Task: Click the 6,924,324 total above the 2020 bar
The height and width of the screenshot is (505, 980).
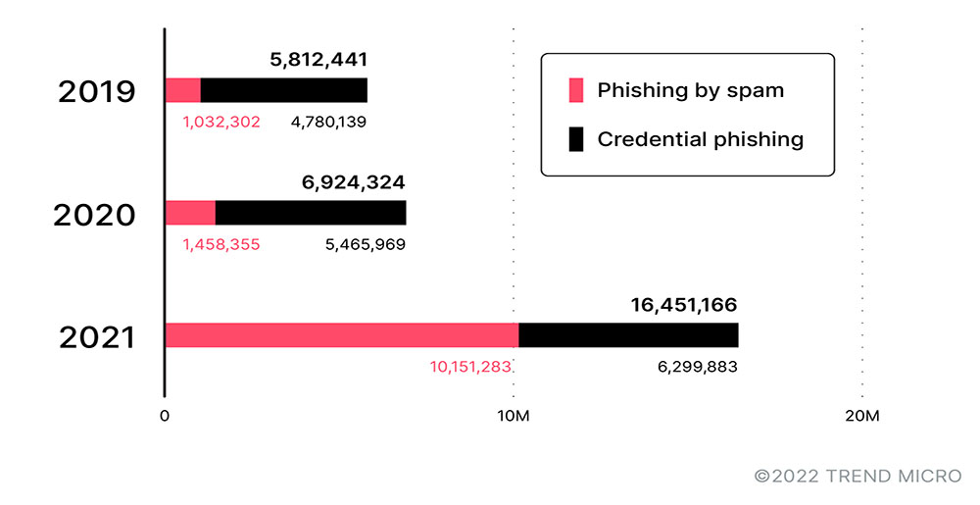Action: 352,182
